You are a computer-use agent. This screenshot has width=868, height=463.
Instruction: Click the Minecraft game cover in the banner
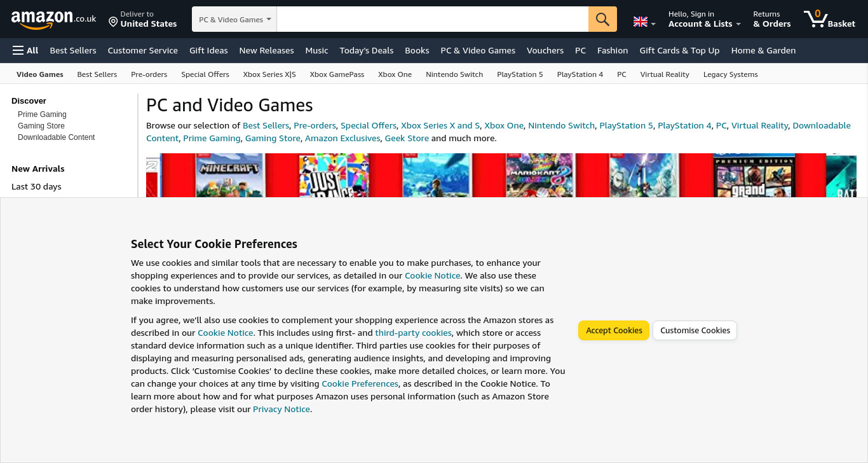tap(230, 176)
